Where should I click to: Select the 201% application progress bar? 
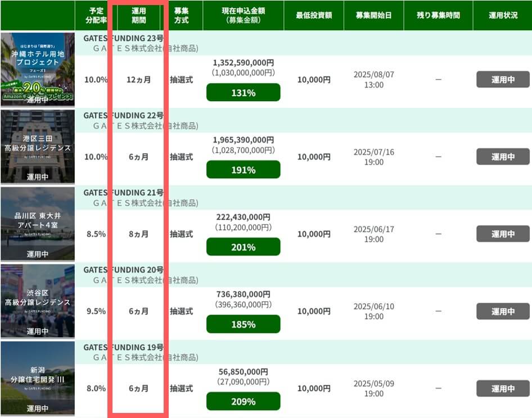(243, 247)
